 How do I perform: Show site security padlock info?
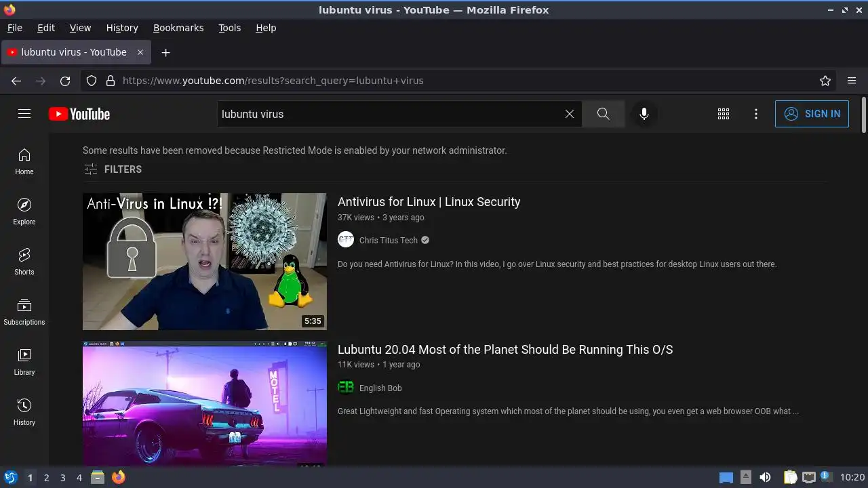point(111,81)
